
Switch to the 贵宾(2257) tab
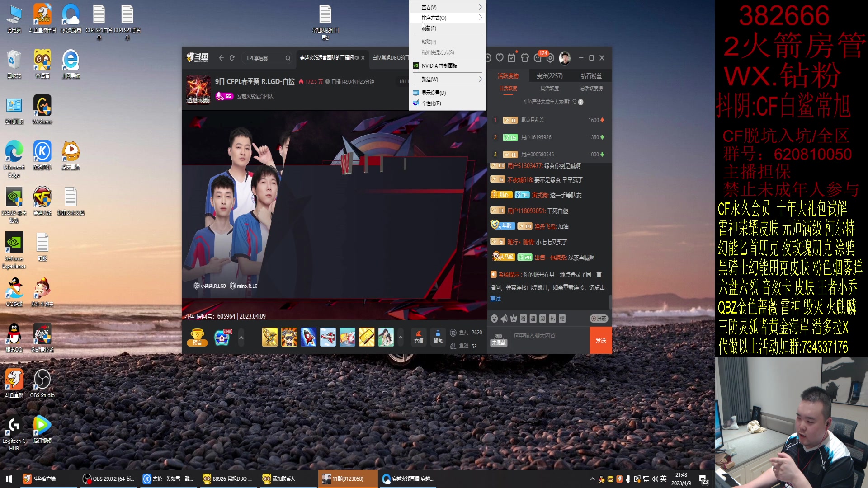(549, 76)
